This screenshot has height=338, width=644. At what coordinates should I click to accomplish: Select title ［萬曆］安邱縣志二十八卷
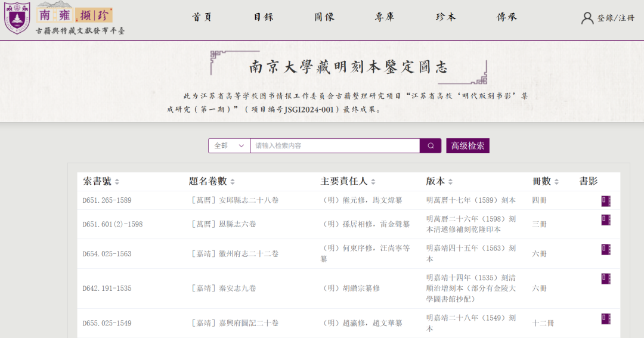[234, 200]
